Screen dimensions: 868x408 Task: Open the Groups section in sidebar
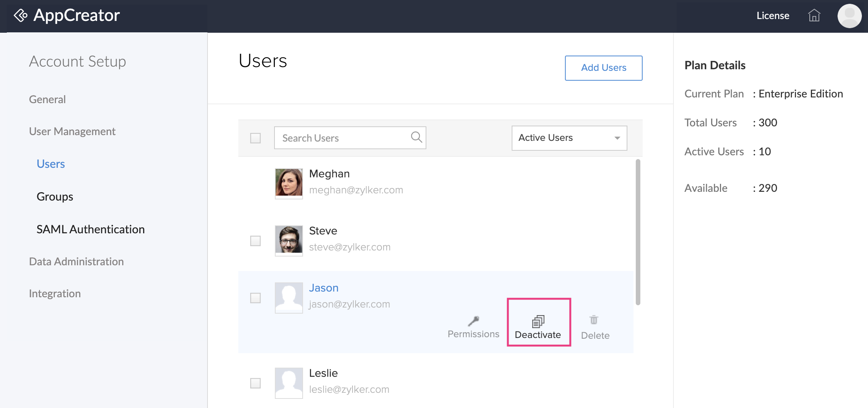[x=55, y=197]
